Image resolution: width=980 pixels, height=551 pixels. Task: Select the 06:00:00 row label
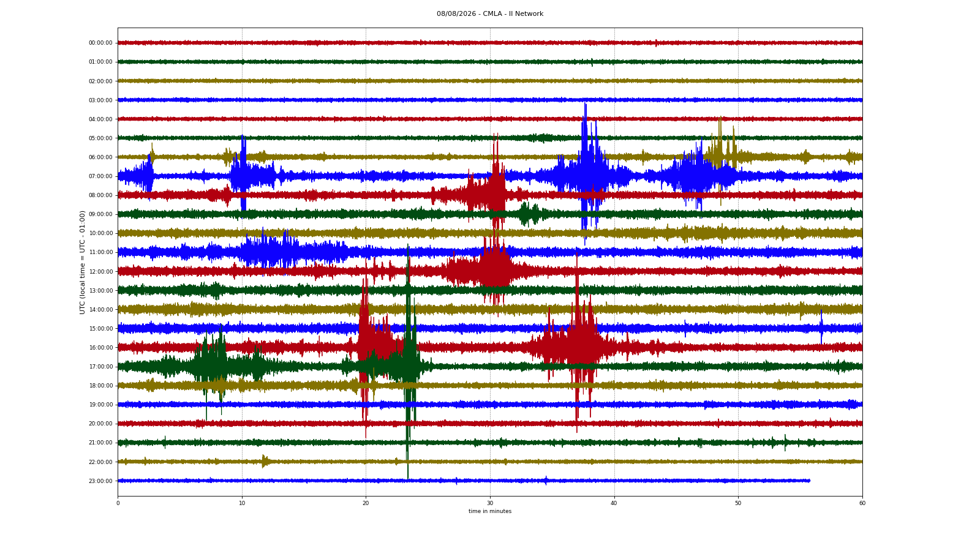100,157
